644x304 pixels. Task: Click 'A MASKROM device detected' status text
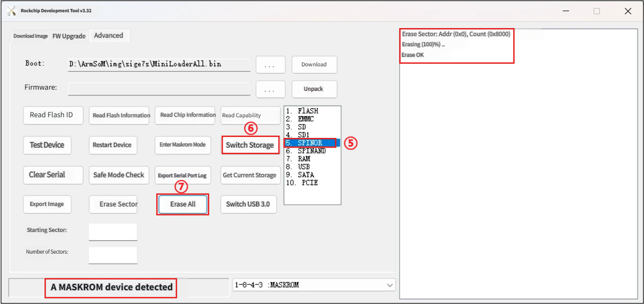pos(112,287)
